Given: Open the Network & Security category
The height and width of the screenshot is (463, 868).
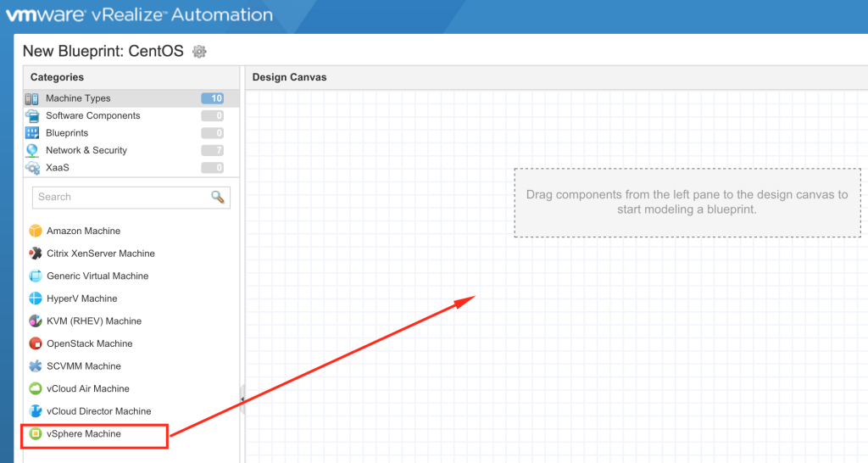Looking at the screenshot, I should (86, 150).
